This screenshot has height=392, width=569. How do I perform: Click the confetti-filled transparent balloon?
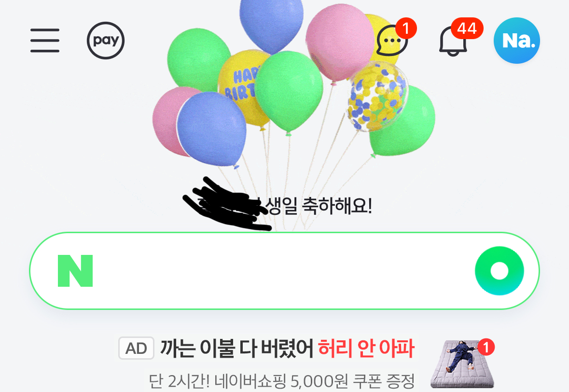pos(378,96)
